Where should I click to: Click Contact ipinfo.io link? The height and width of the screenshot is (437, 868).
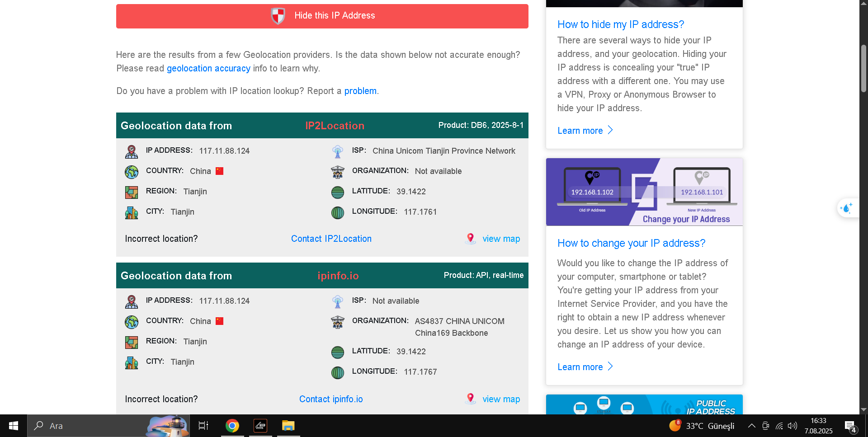click(331, 399)
